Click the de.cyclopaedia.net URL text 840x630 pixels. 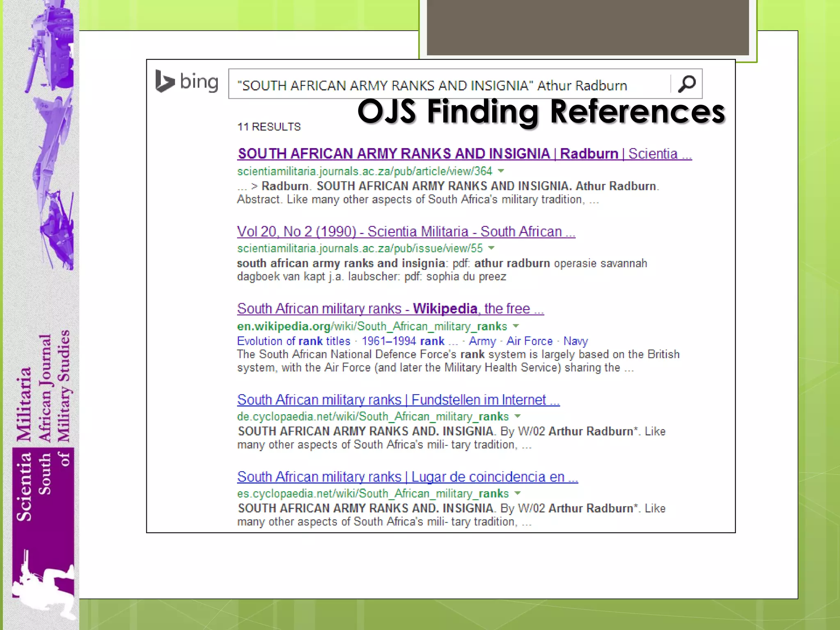coord(373,416)
